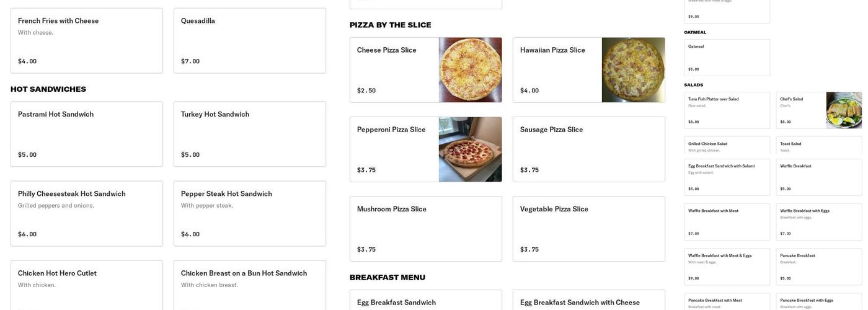Screen dimensions: 868x310
Task: Open the Pepper Steak Hot Sandwich item
Action: coord(249,213)
